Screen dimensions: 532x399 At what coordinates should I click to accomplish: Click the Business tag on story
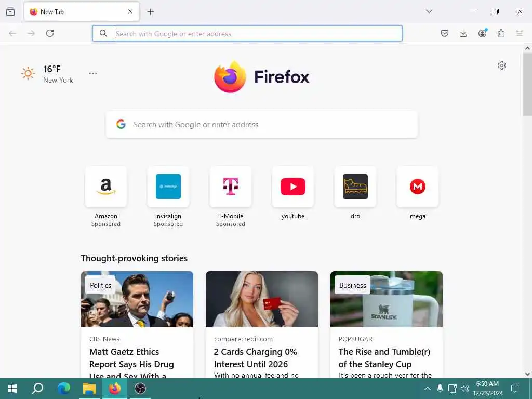[x=353, y=285]
